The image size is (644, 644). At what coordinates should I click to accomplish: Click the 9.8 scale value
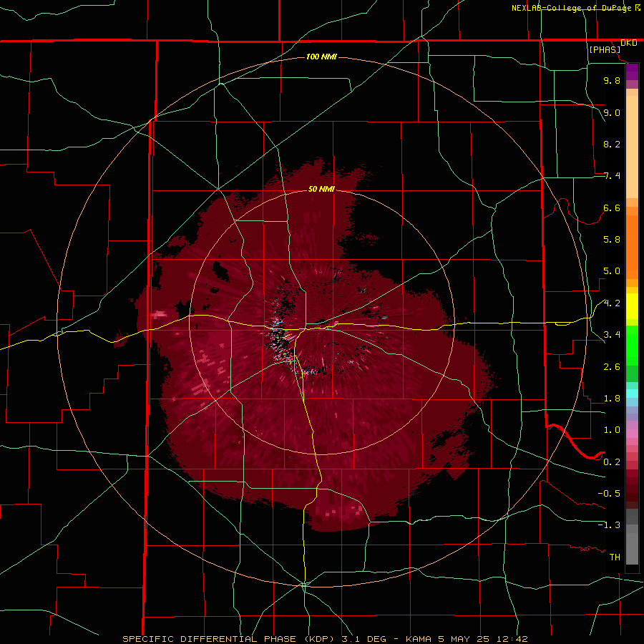click(x=612, y=80)
